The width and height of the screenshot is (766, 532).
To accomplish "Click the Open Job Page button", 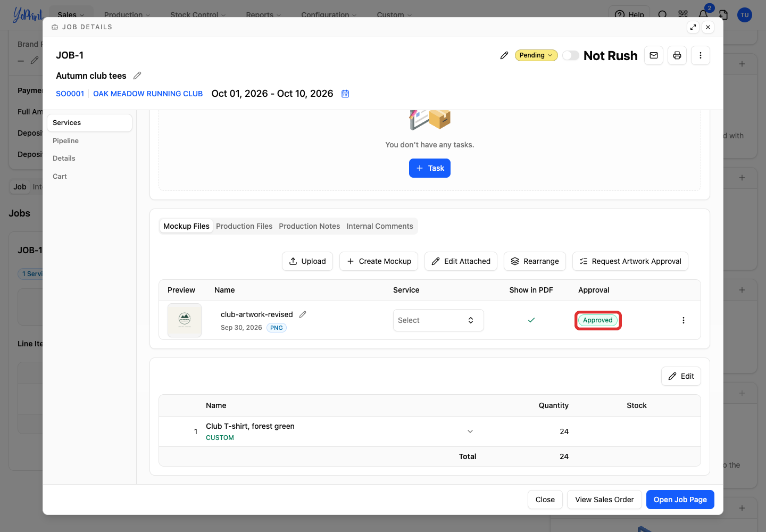I will 680,500.
